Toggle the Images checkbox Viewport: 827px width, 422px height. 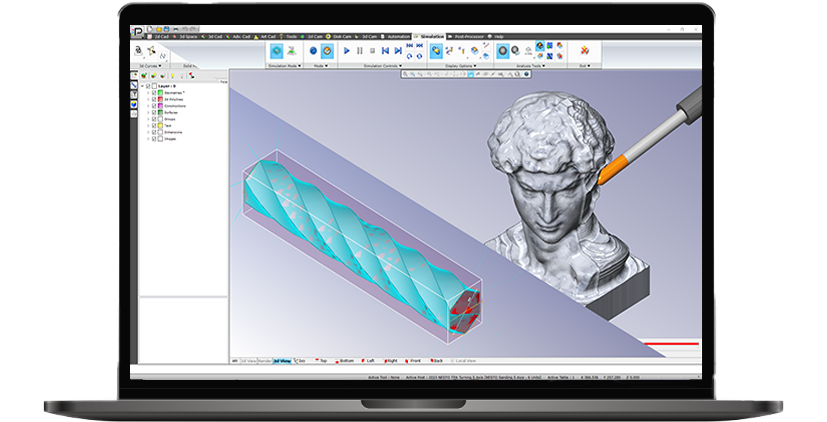coord(154,139)
